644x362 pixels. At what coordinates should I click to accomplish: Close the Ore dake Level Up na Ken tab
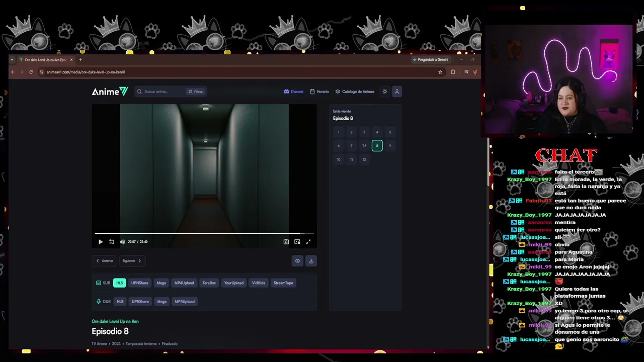click(x=71, y=60)
